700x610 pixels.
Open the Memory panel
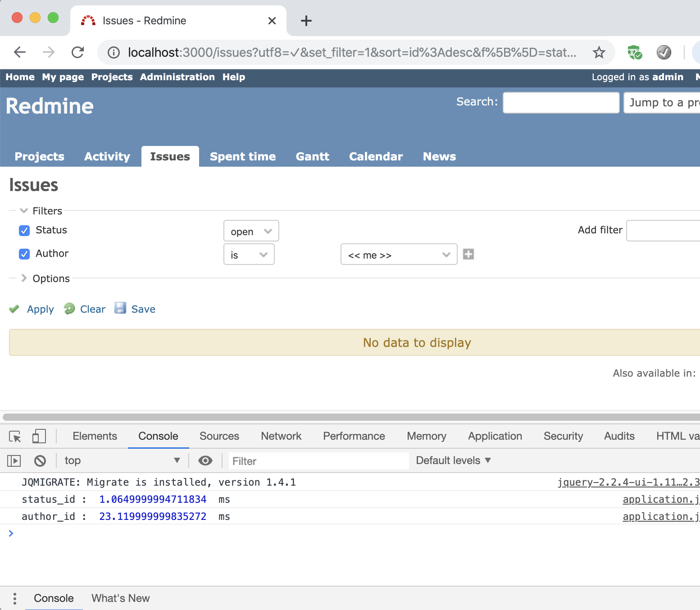point(427,436)
